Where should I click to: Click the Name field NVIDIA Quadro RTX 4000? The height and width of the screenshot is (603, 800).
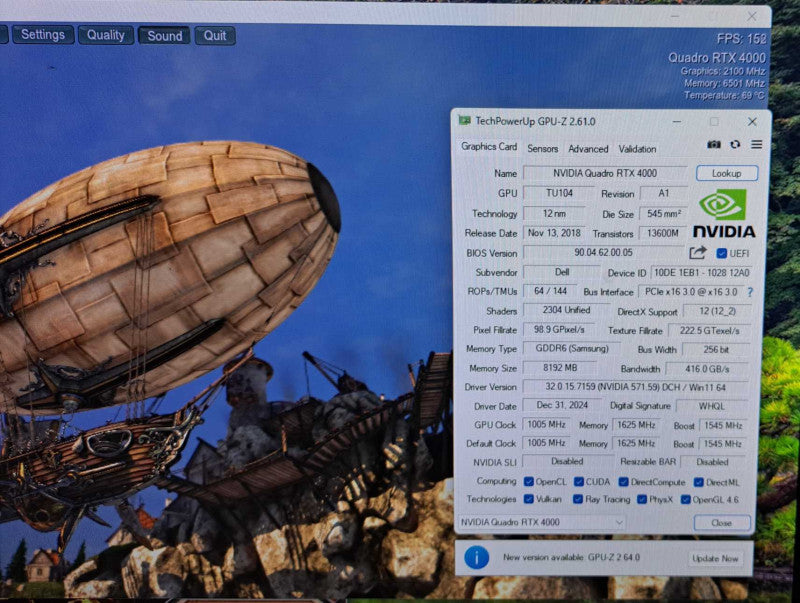click(x=605, y=173)
